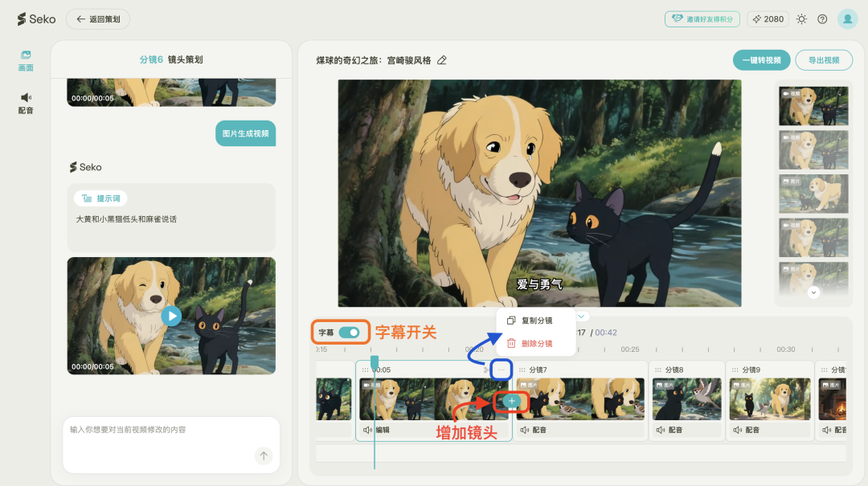Screen dimensions: 868x486
Task: Click prompt text 大黄和小黑猫低头和麻雀说话
Action: point(126,219)
